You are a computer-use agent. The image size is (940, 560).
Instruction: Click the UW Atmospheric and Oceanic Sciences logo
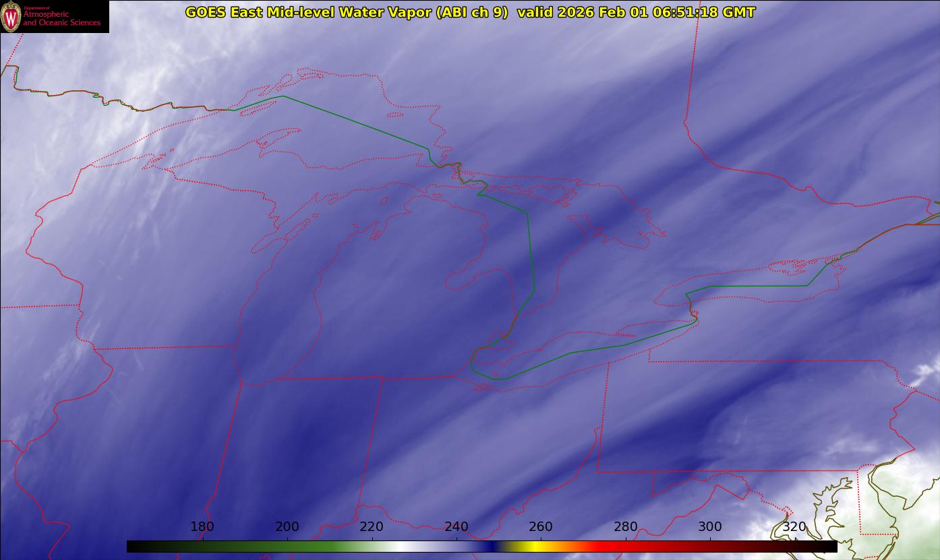[54, 17]
